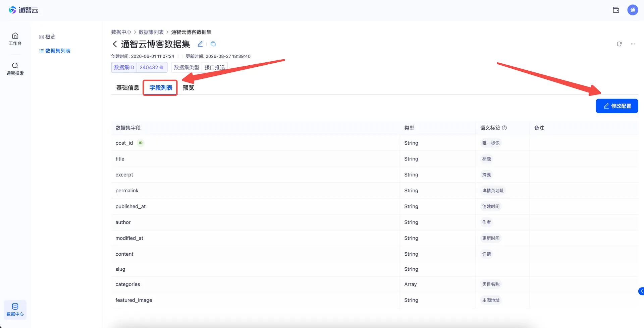This screenshot has height=328, width=644.
Task: Copy the dataset ID 240432
Action: (161, 67)
